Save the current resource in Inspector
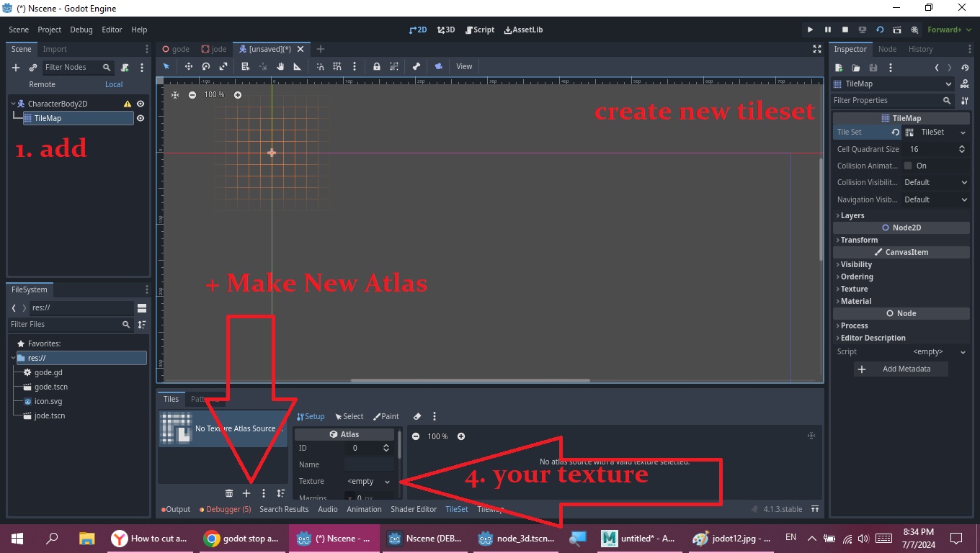 [873, 68]
